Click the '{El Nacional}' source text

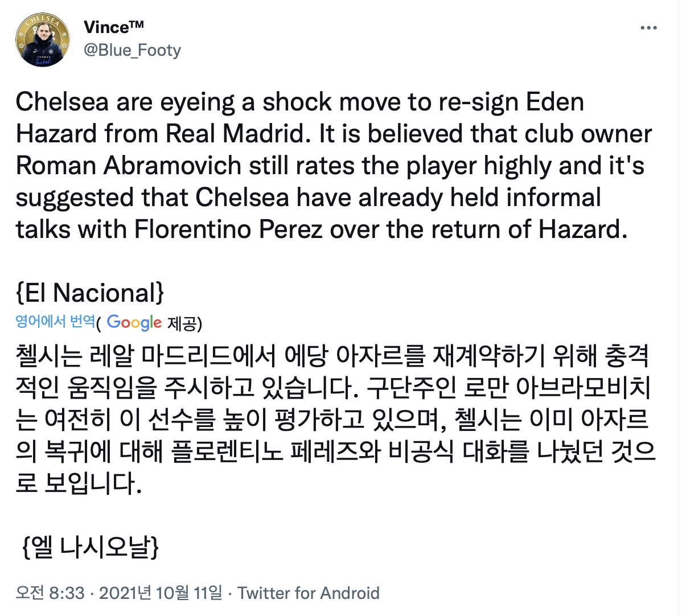(90, 293)
